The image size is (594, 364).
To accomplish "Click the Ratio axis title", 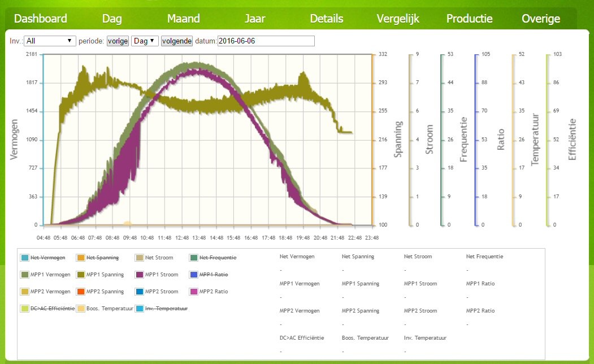I will (501, 140).
